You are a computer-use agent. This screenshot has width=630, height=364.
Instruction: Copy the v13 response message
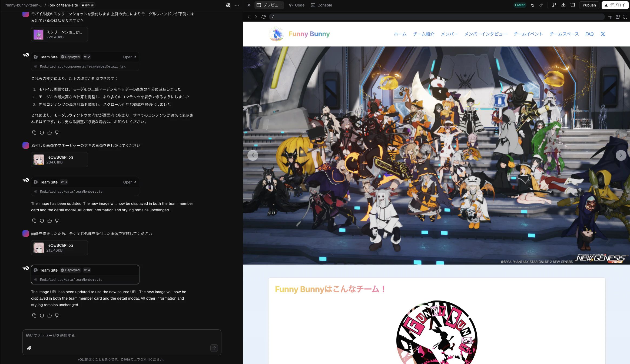pos(34,221)
